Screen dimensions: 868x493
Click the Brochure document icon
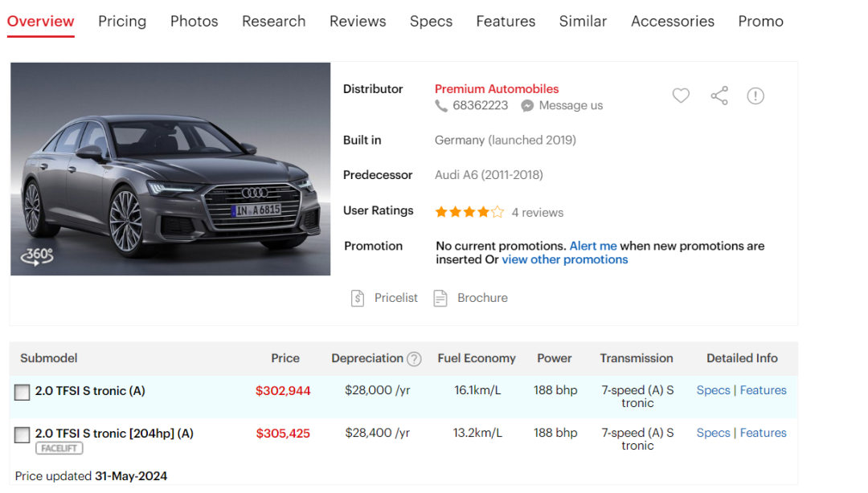point(440,298)
